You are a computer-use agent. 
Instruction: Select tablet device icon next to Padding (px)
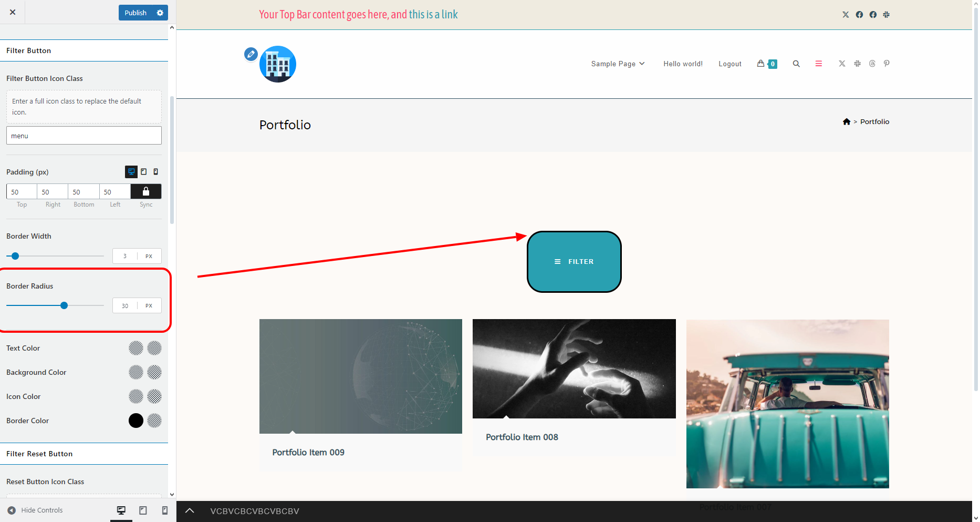pos(144,172)
